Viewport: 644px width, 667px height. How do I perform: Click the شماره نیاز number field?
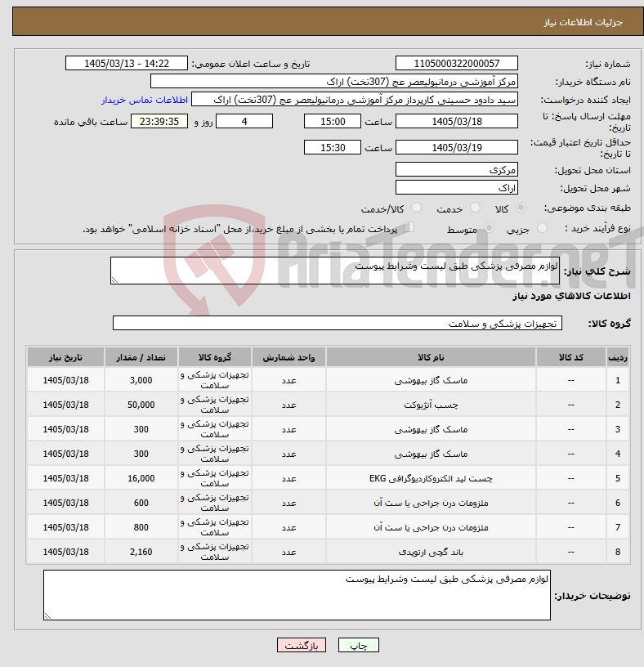pos(456,64)
